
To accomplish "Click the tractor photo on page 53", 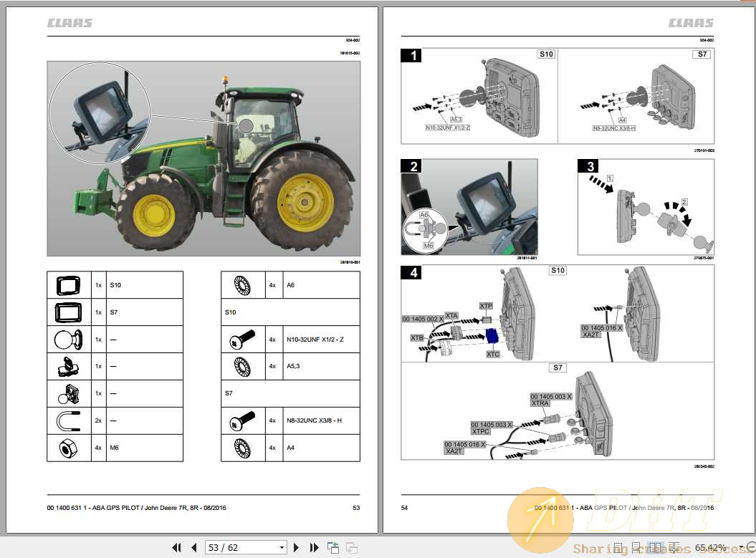I will coord(204,158).
